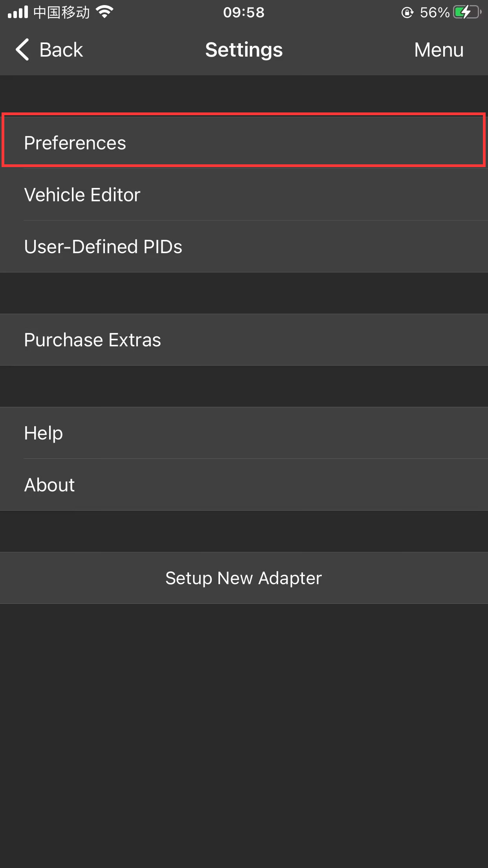This screenshot has height=868, width=488.
Task: Tap the 56% battery percentage
Action: coord(434,13)
